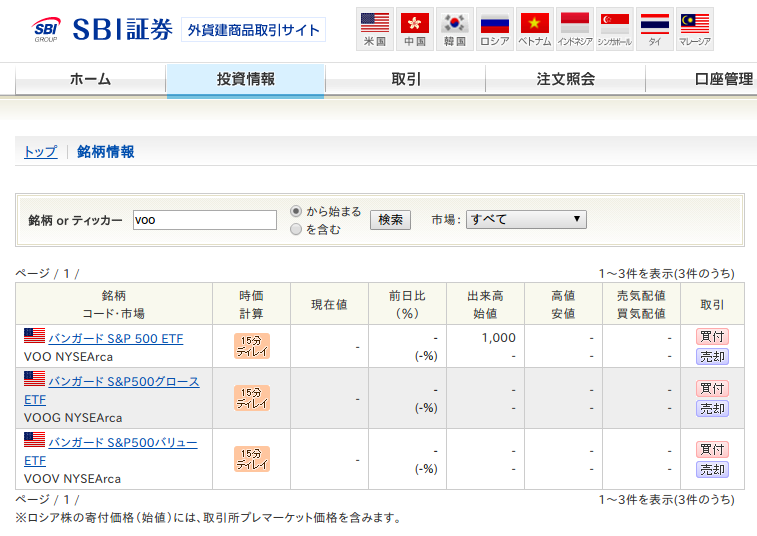The image size is (757, 536).
Task: Click 15分ディレイ badge in VOO row
Action: 252,346
